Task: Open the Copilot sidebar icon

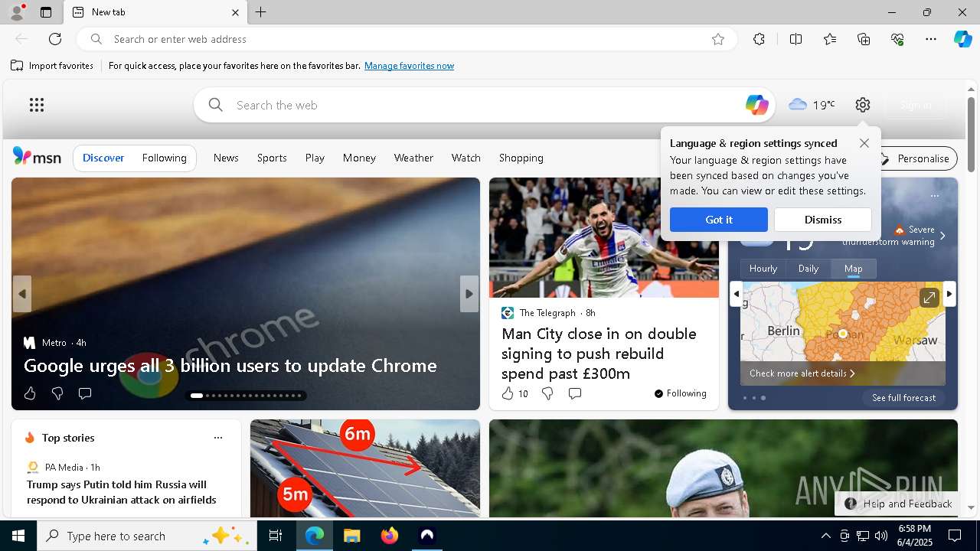Action: click(x=962, y=39)
